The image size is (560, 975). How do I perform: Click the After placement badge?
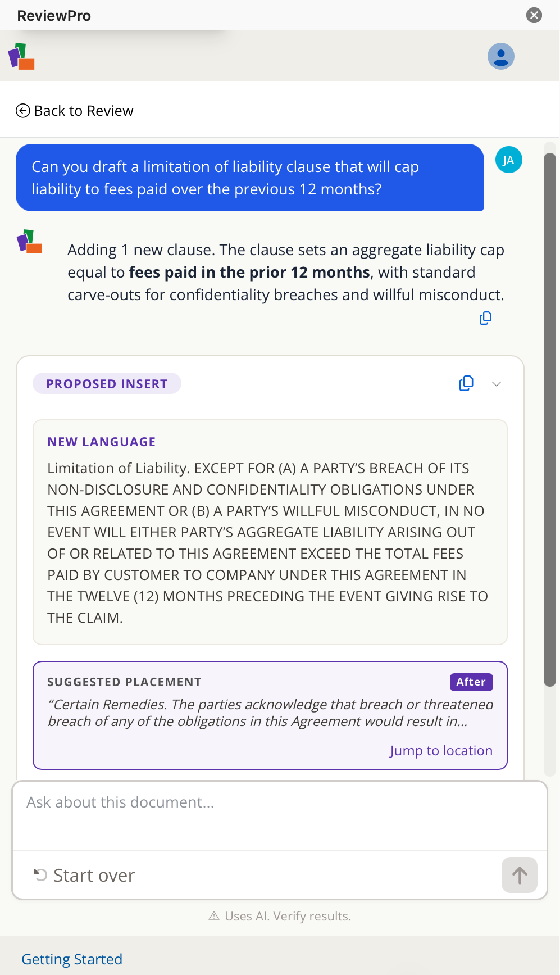pyautogui.click(x=471, y=682)
